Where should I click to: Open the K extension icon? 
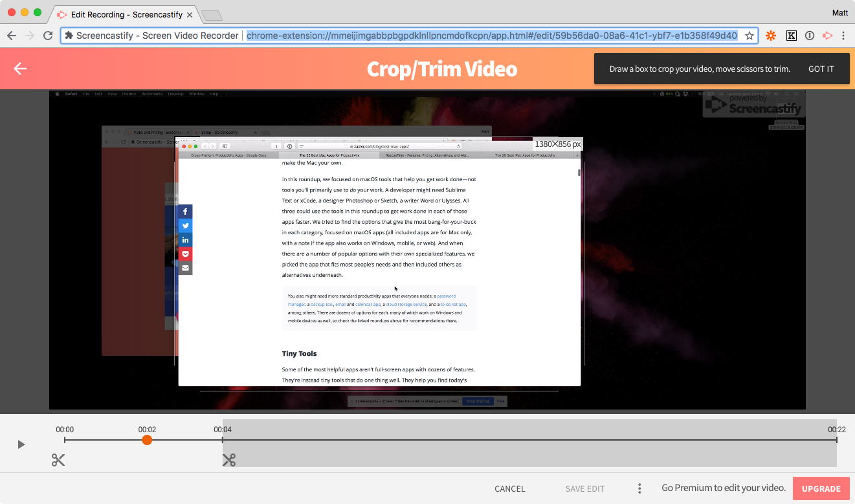(791, 36)
